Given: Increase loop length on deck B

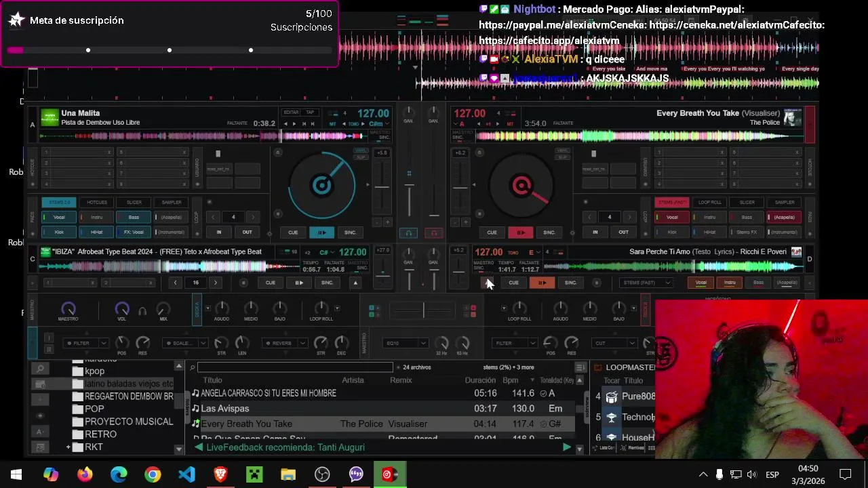Looking at the screenshot, I should pyautogui.click(x=629, y=217).
